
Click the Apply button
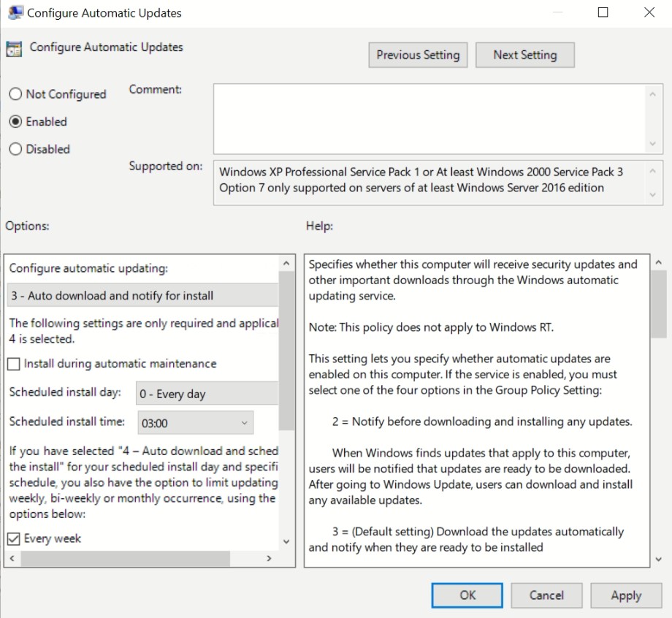point(626,595)
